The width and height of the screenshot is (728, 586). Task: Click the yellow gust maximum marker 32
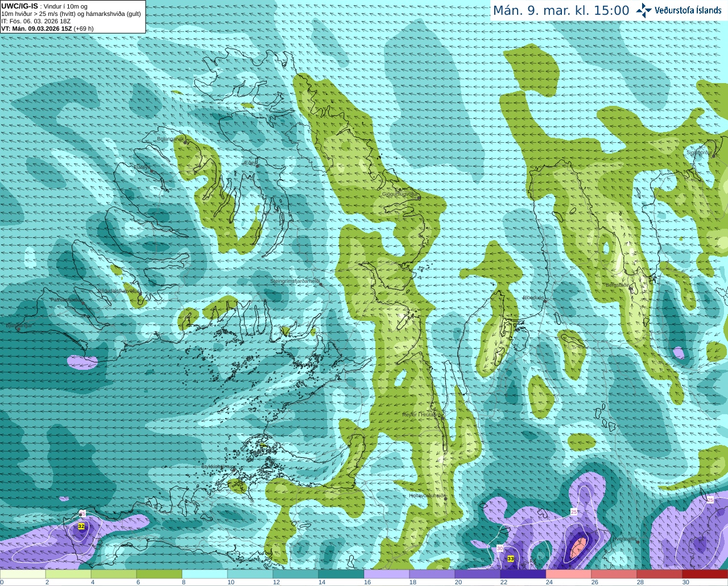point(81,527)
